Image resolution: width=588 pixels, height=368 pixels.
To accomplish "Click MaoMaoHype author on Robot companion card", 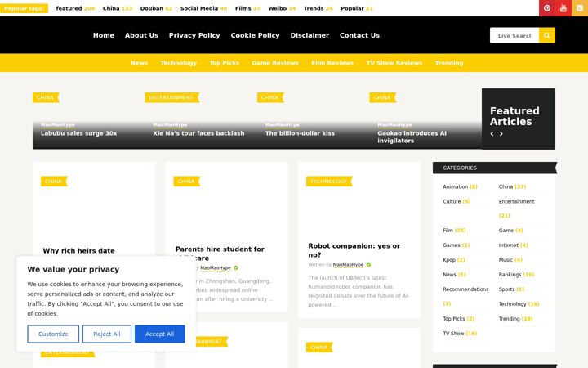I will (348, 265).
